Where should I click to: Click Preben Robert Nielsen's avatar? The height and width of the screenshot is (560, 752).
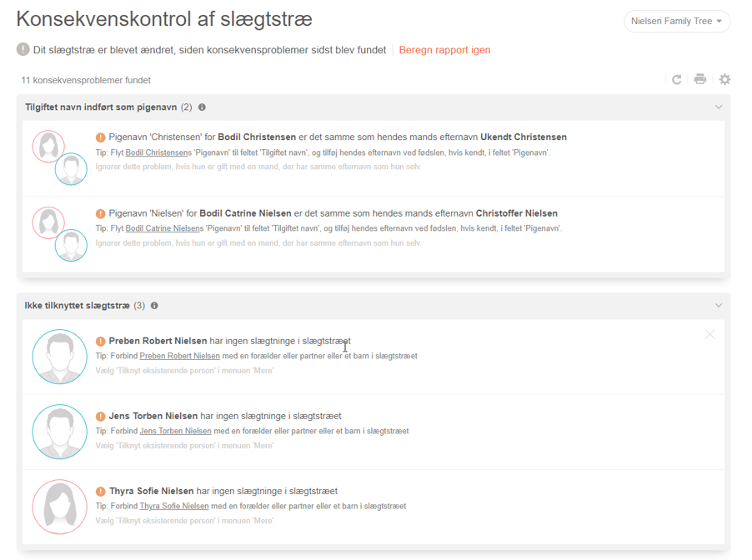60,357
